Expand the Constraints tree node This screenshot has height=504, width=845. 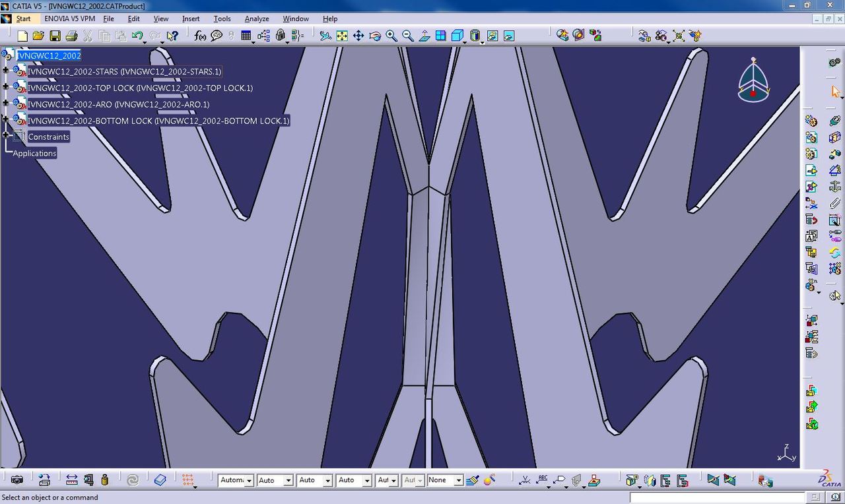(6, 136)
